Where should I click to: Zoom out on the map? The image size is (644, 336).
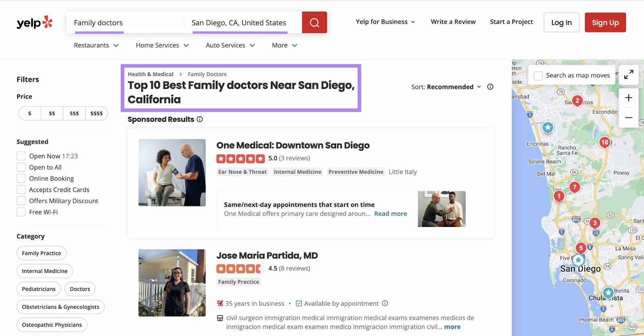tap(629, 117)
